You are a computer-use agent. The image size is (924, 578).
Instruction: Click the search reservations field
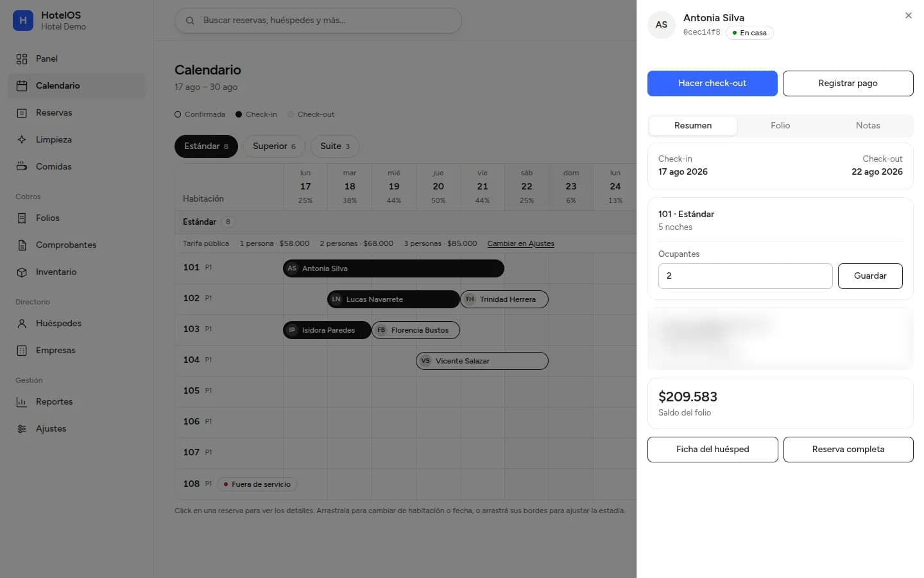[x=318, y=21]
